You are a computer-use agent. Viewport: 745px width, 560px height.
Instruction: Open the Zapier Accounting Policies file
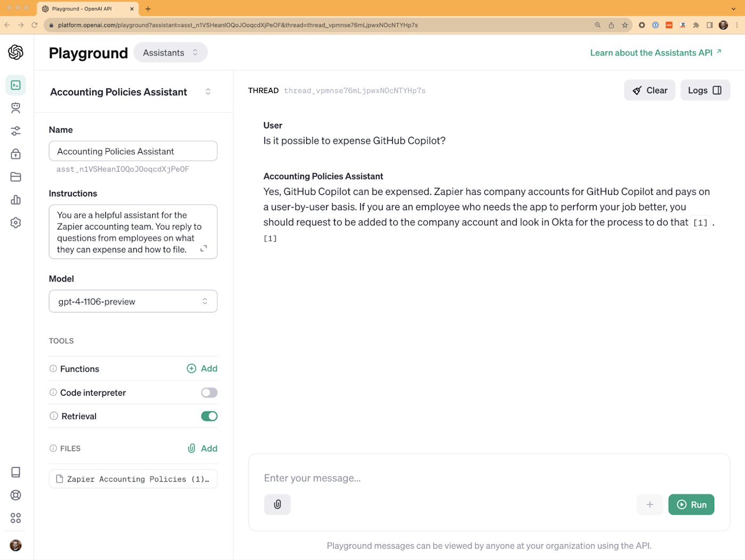[x=133, y=479]
